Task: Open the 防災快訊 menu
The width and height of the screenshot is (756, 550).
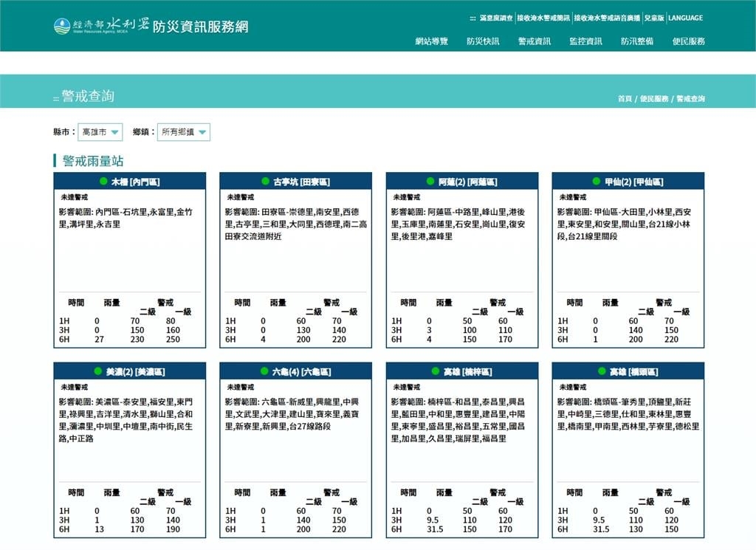Action: 483,41
